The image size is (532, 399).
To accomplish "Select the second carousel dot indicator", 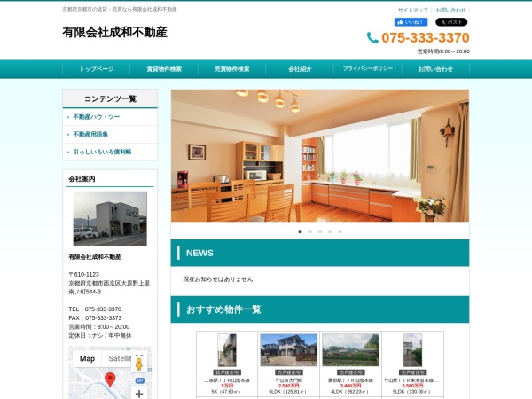I will point(309,231).
